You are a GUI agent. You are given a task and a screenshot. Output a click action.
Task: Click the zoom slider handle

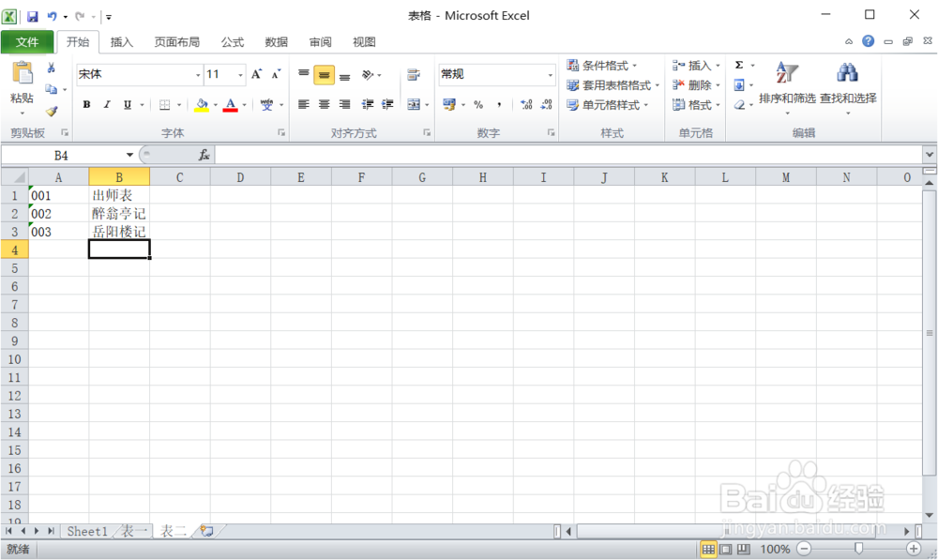[x=859, y=549]
